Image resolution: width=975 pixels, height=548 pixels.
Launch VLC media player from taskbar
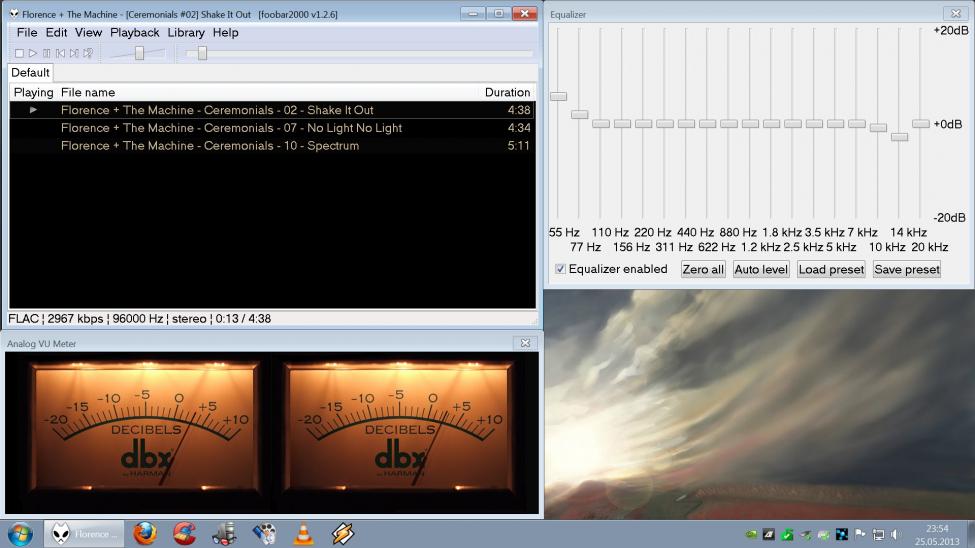click(303, 534)
